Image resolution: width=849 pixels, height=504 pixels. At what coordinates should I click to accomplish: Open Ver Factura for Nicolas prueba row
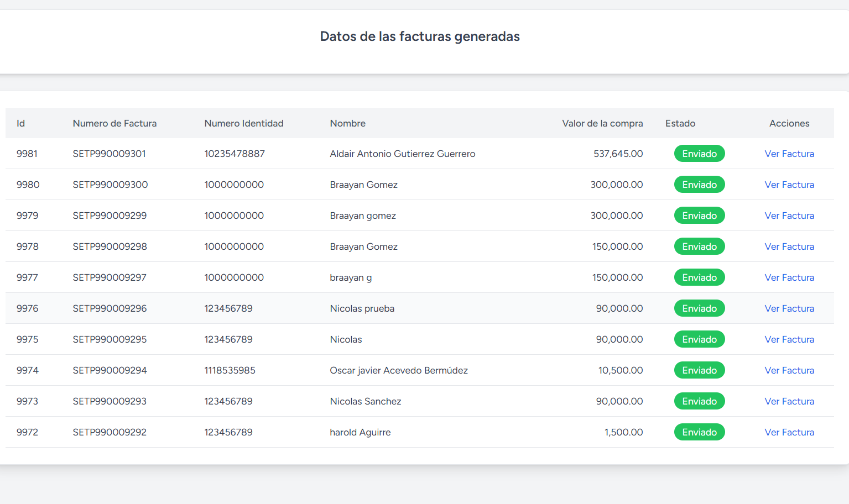[x=789, y=308]
